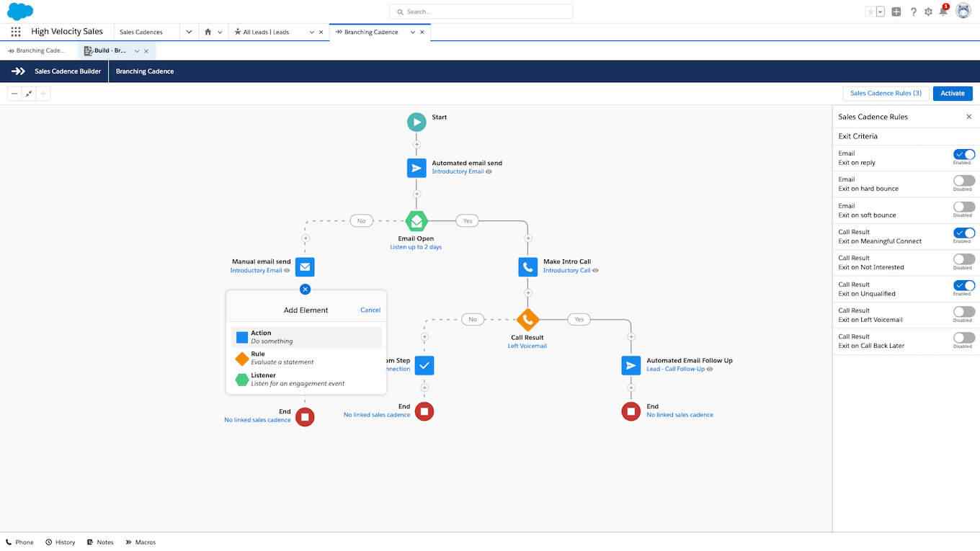Open the user profile avatar

pos(963,11)
